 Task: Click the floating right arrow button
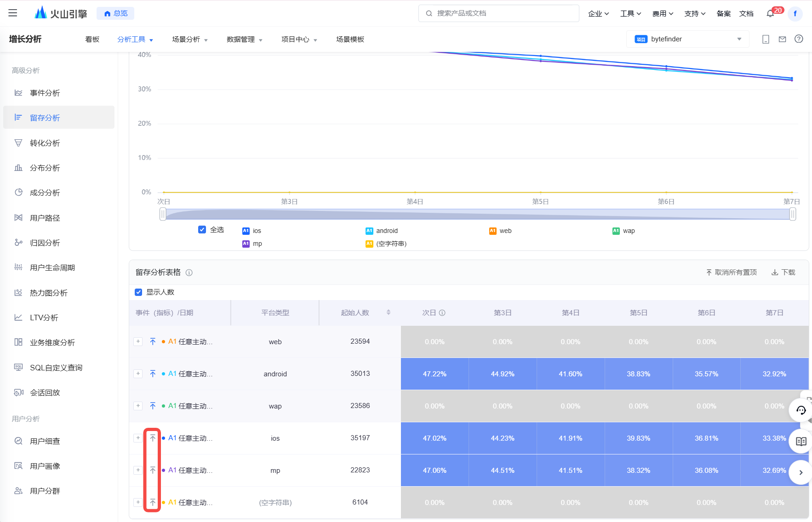coord(801,472)
